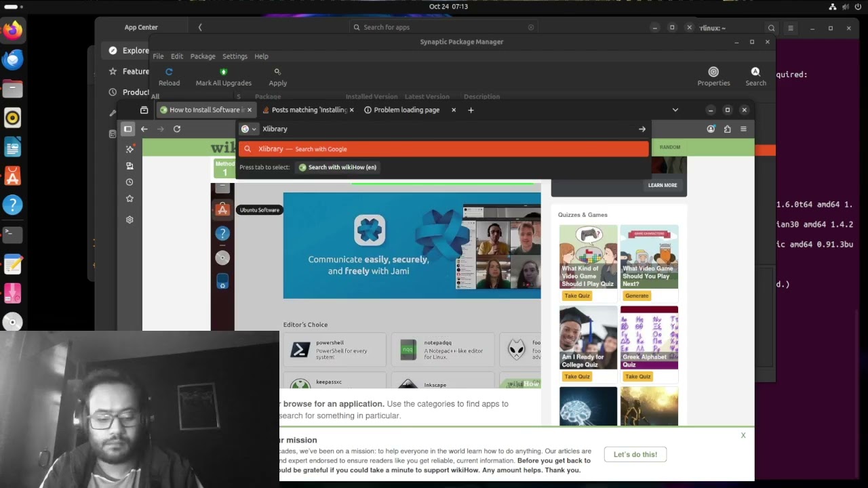The image size is (868, 488).
Task: Close the 'Problem loading page' tab
Action: point(454,110)
